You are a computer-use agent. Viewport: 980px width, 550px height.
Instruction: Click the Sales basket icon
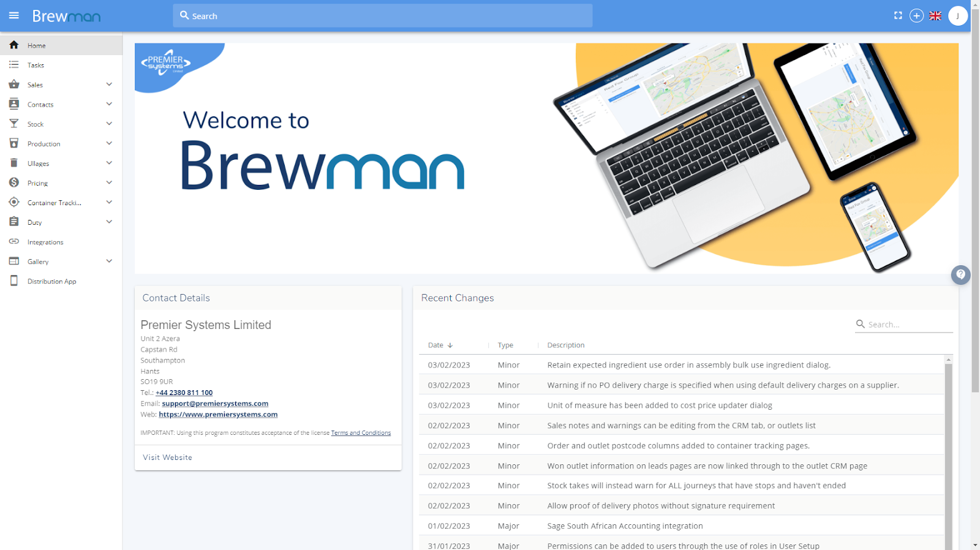tap(14, 85)
